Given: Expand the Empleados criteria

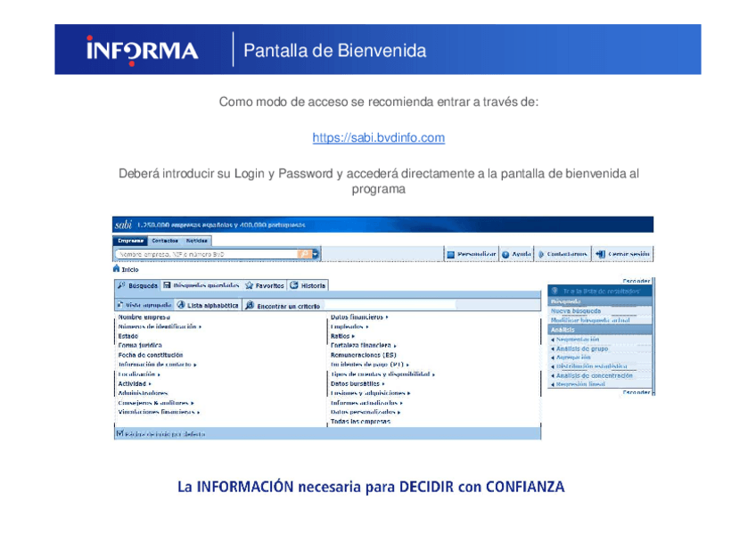Looking at the screenshot, I should (349, 327).
